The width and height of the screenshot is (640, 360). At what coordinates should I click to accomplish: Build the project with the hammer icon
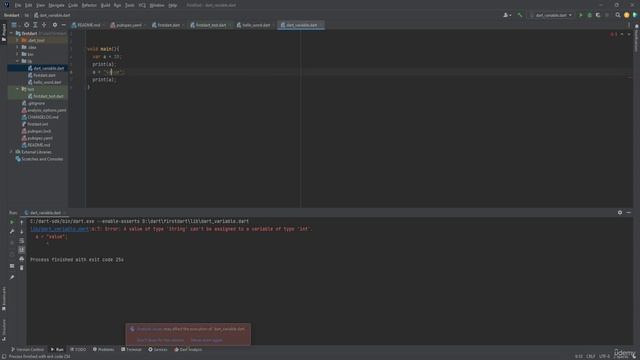520,15
